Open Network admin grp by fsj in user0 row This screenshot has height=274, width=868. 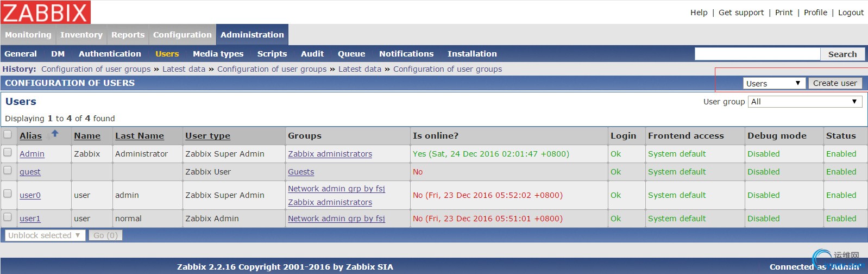(336, 189)
